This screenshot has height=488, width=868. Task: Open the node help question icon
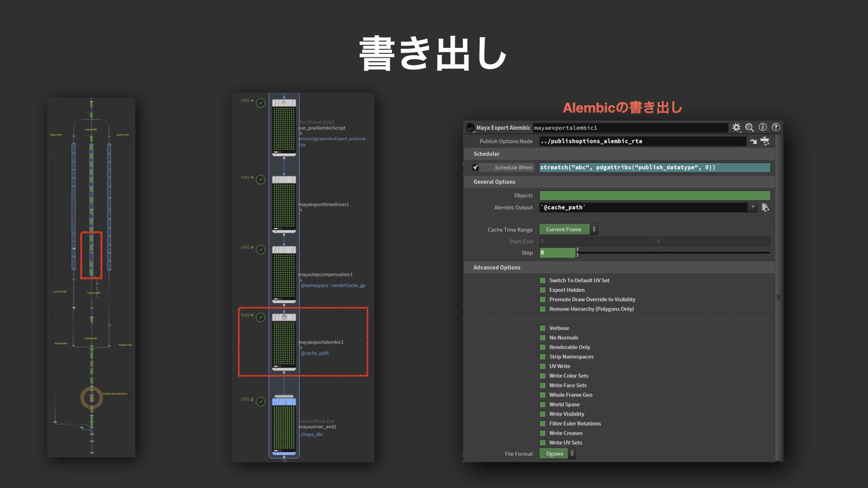pyautogui.click(x=776, y=127)
